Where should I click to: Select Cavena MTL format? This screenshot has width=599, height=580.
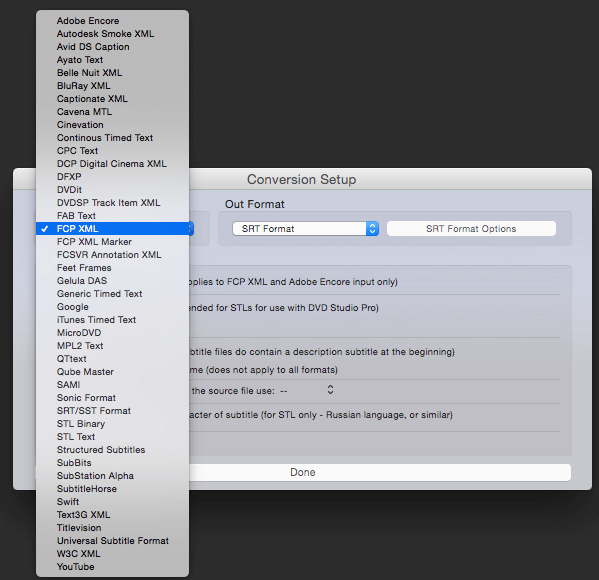click(x=112, y=112)
